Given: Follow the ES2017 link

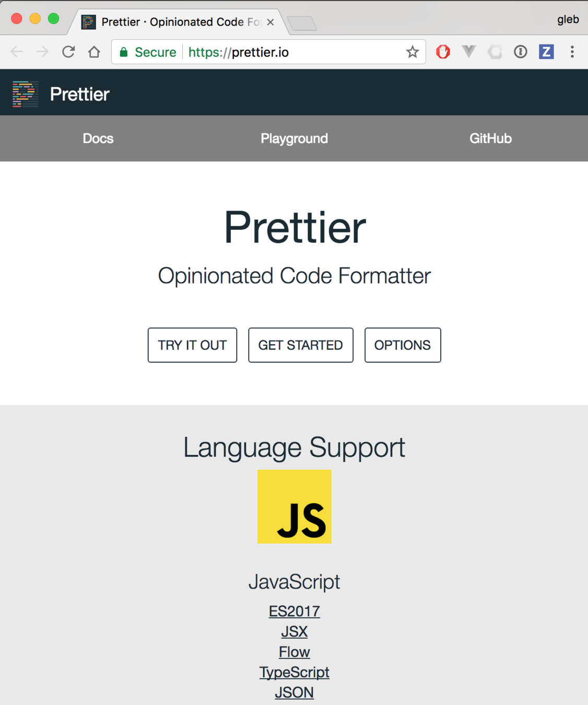Looking at the screenshot, I should click(x=295, y=611).
